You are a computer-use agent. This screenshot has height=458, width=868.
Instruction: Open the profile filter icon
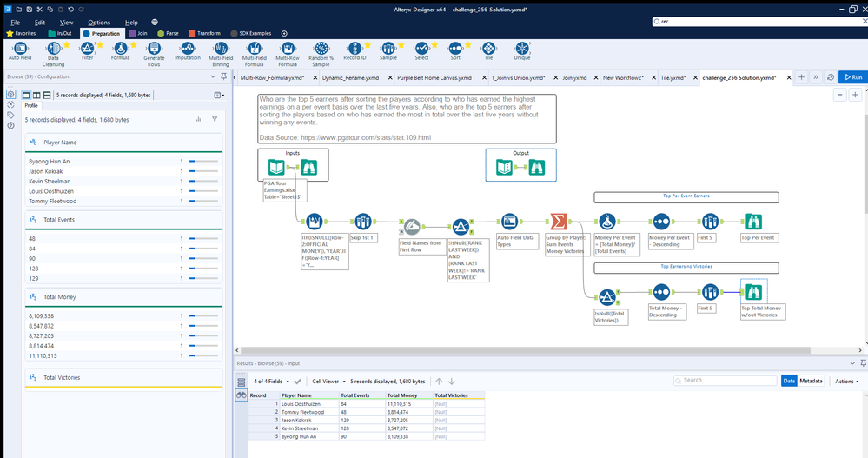[x=215, y=119]
